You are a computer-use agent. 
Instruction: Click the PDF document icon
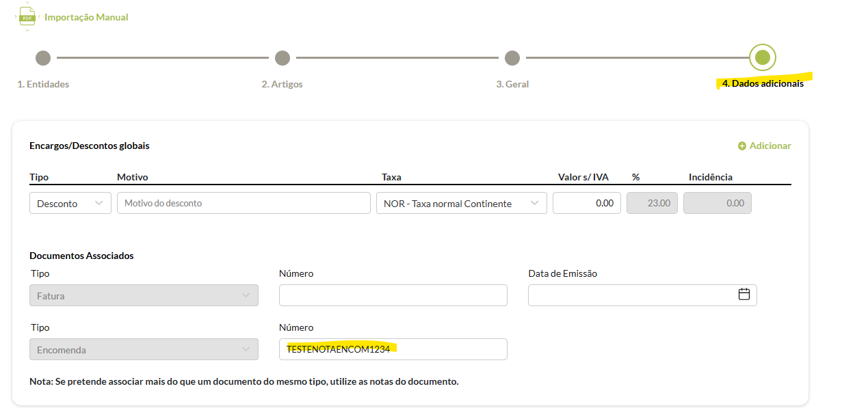[x=27, y=17]
